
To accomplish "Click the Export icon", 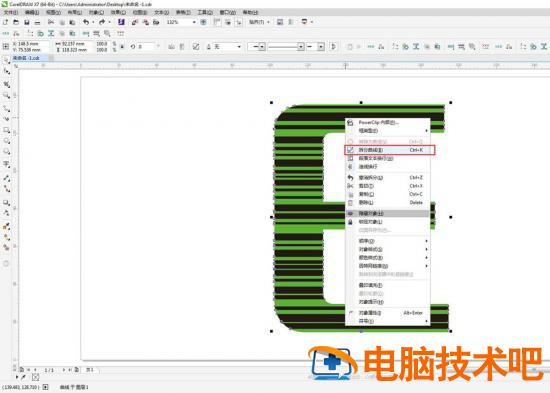I will tap(145, 22).
